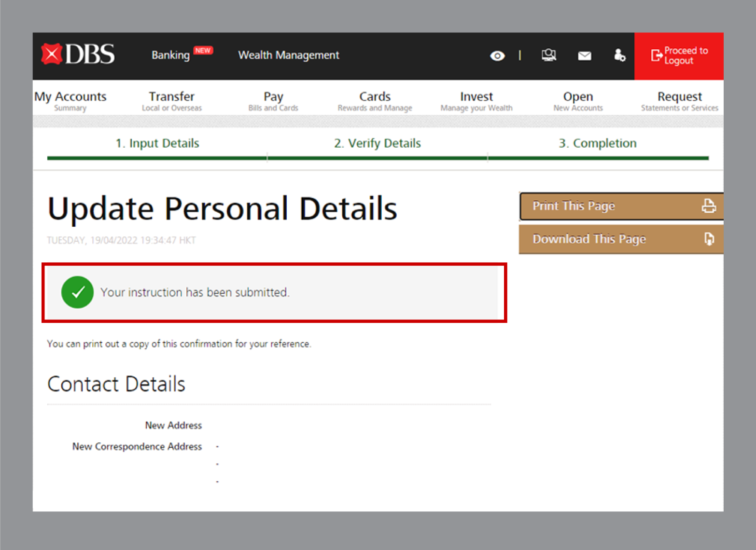Click the logout arrow icon
756x550 pixels.
(x=657, y=55)
